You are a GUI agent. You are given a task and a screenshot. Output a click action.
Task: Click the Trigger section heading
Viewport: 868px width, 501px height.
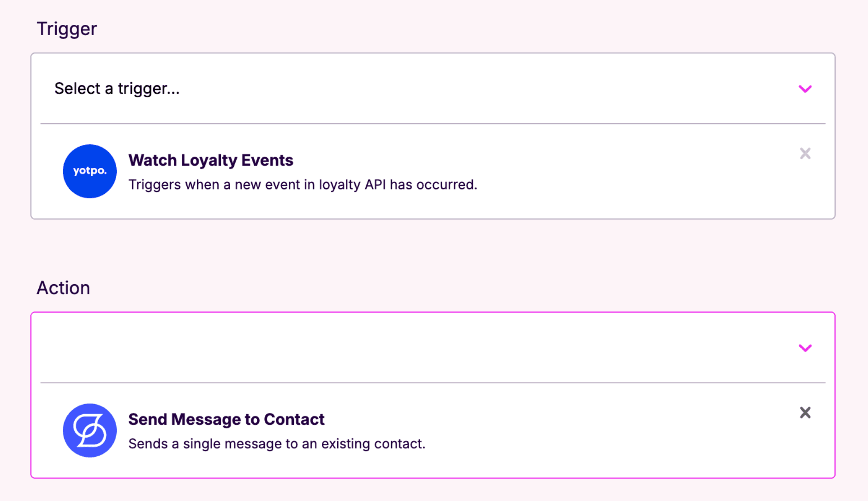coord(66,29)
